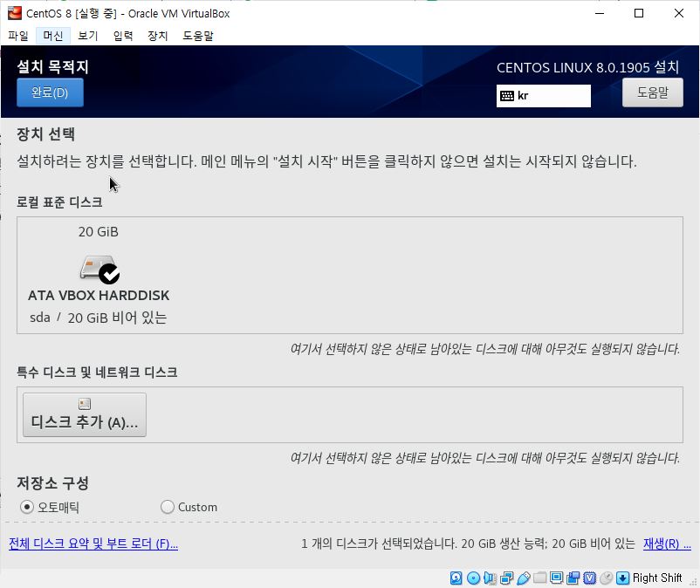
Task: Open the 보기 menu
Action: click(87, 36)
